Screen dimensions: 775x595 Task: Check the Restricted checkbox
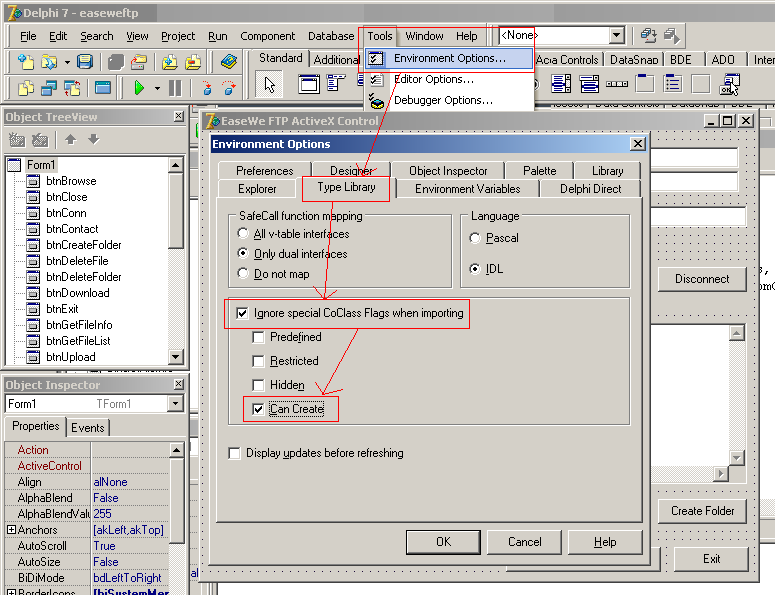click(258, 361)
